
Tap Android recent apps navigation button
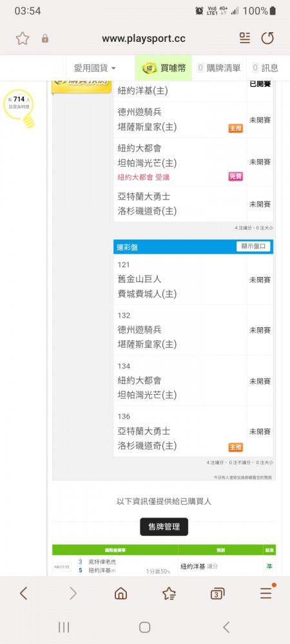tap(64, 627)
